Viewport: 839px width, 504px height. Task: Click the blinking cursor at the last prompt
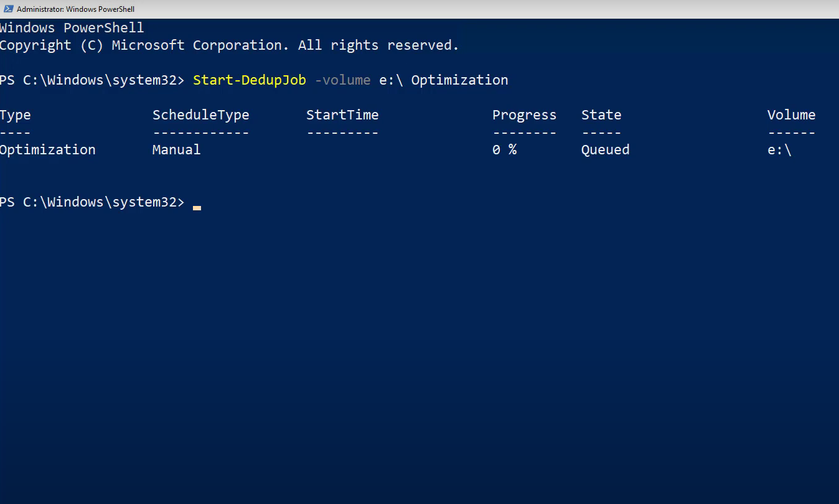[x=197, y=208]
